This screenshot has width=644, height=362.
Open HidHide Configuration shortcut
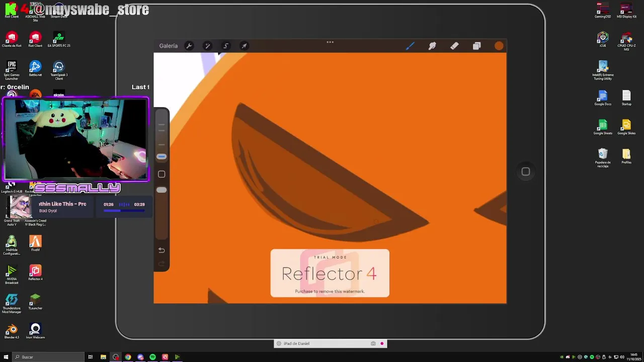click(12, 245)
